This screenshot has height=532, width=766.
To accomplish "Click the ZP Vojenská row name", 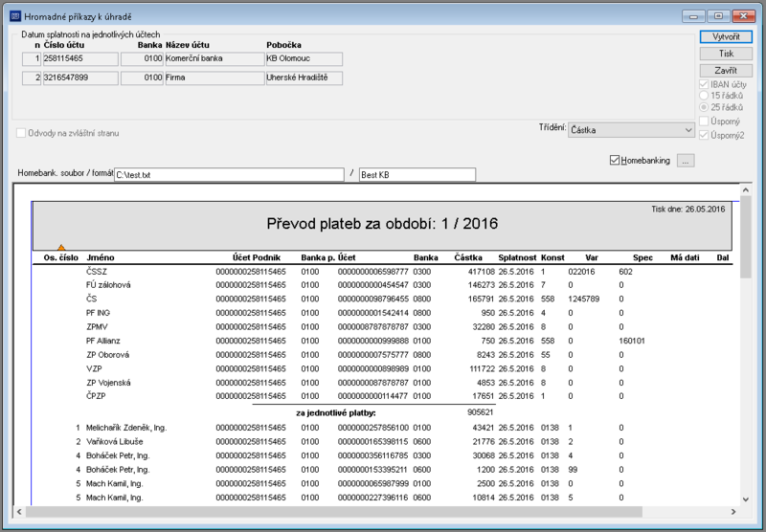I will click(108, 383).
